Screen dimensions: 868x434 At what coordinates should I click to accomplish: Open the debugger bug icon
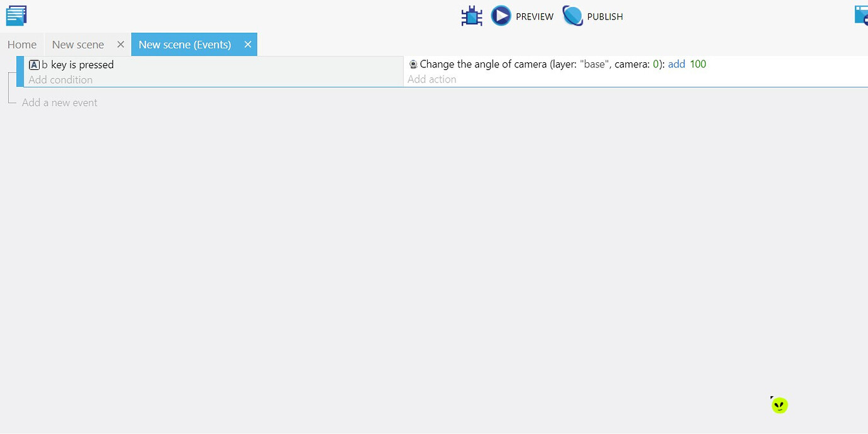(x=472, y=16)
